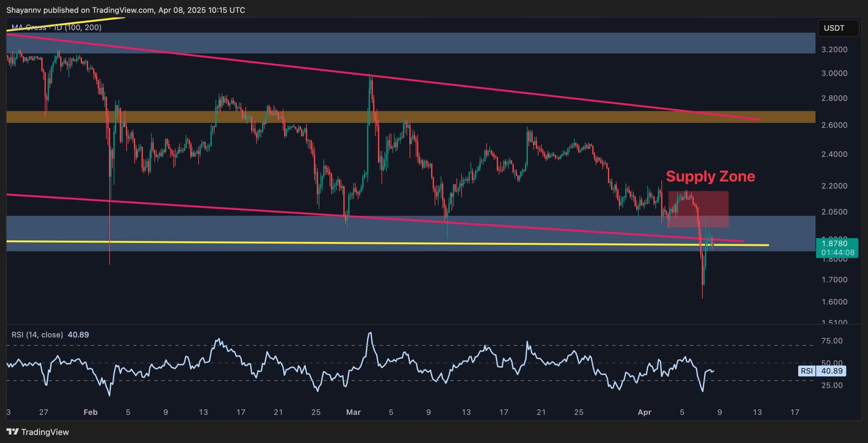868x443 pixels.
Task: Click the red Supply Zone text label
Action: click(x=710, y=176)
